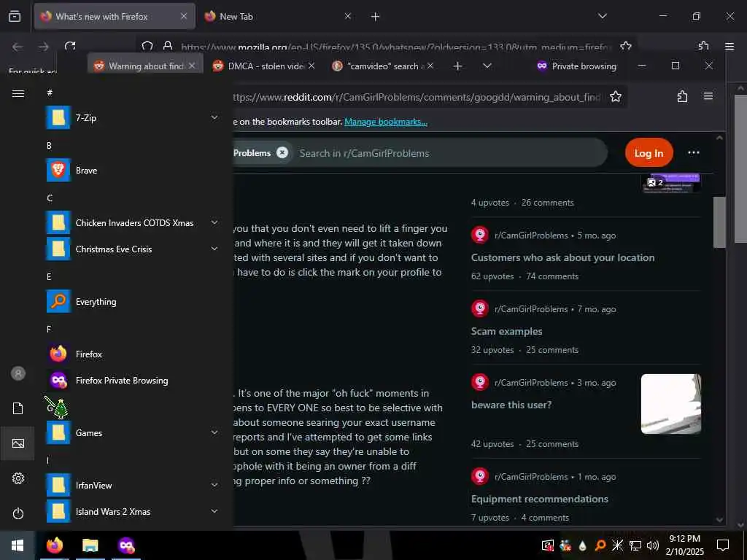Expand the IrfanView folder chevron
The width and height of the screenshot is (747, 560).
pos(214,485)
